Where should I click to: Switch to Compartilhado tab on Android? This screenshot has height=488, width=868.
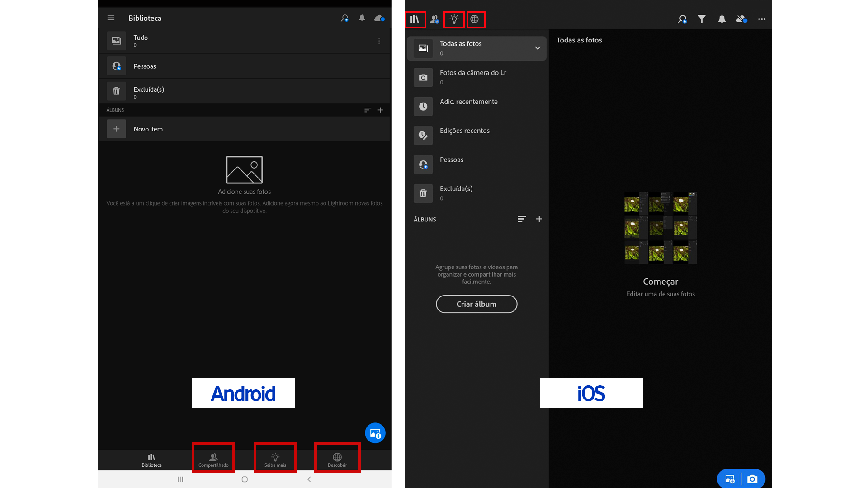point(213,460)
